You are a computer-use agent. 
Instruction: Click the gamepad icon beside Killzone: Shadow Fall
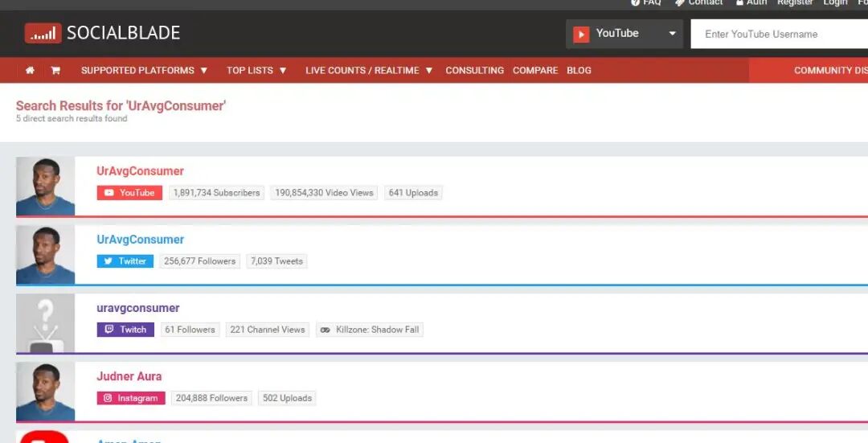325,330
